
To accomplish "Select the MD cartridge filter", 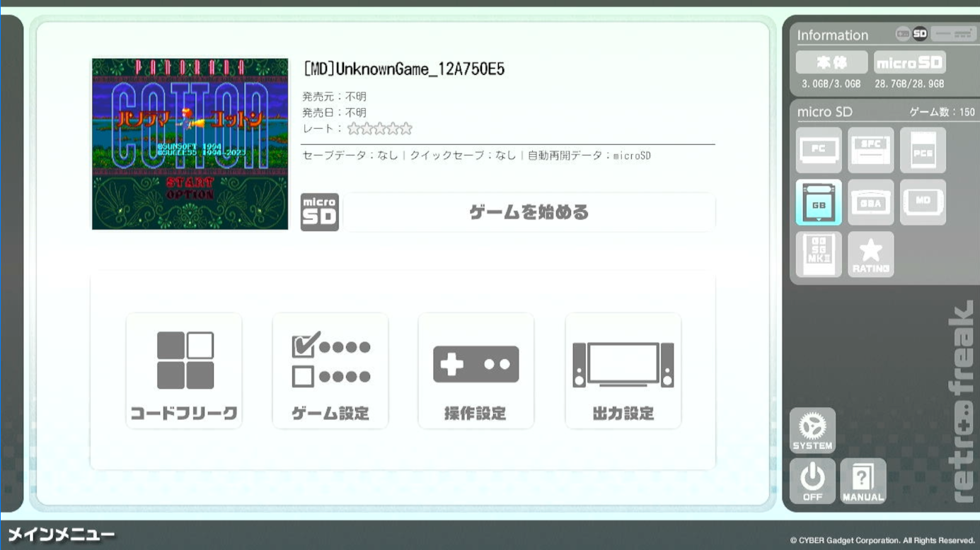I will click(x=923, y=202).
